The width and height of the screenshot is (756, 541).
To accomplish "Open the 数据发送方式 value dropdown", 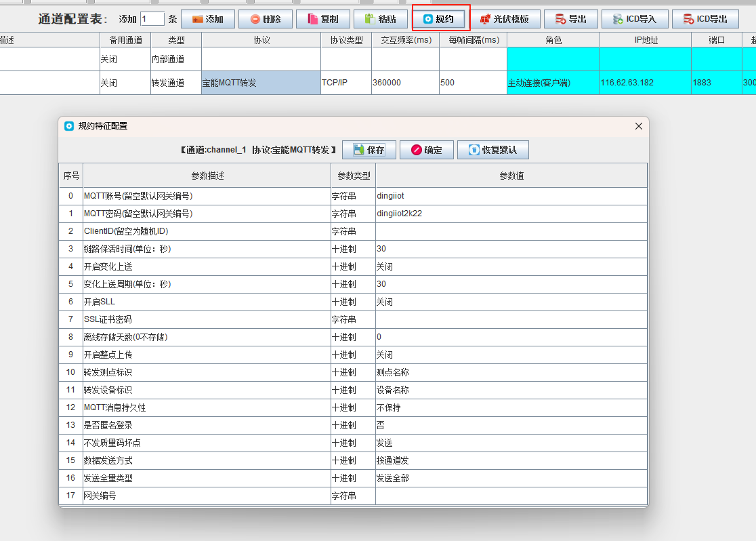I will 511,460.
